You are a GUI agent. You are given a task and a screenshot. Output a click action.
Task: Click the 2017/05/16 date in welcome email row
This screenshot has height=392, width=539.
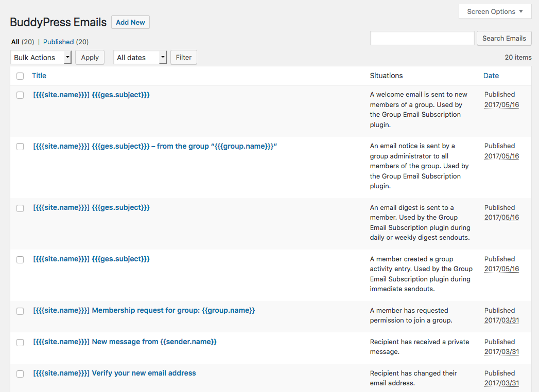[501, 105]
